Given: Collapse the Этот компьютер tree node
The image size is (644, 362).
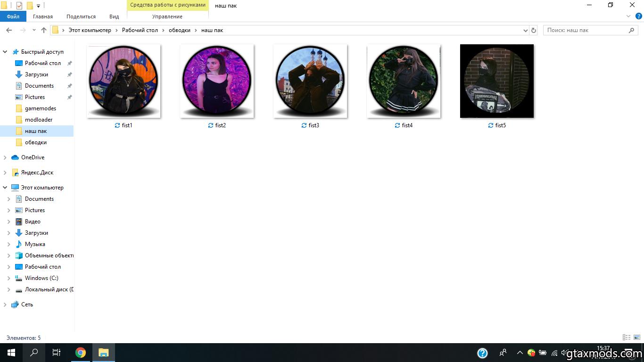Looking at the screenshot, I should point(5,188).
